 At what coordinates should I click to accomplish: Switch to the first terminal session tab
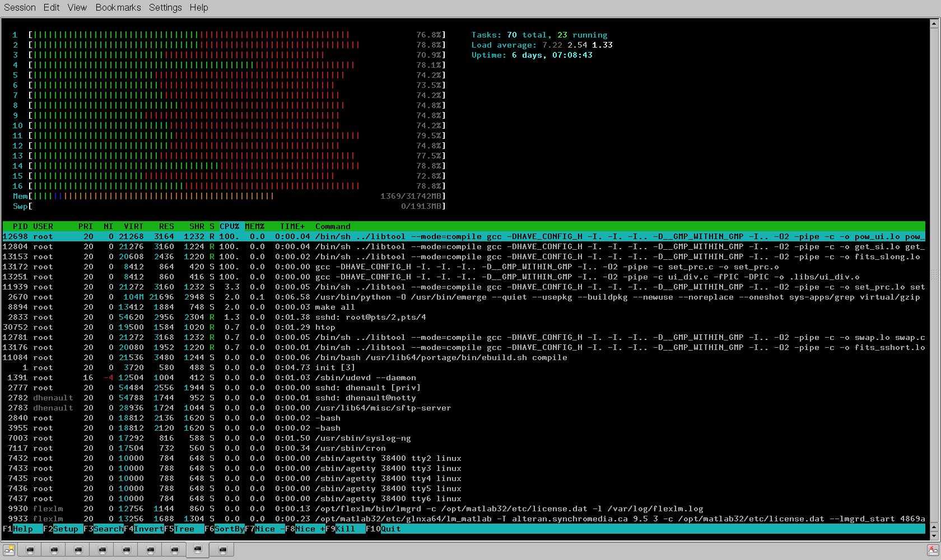click(30, 550)
